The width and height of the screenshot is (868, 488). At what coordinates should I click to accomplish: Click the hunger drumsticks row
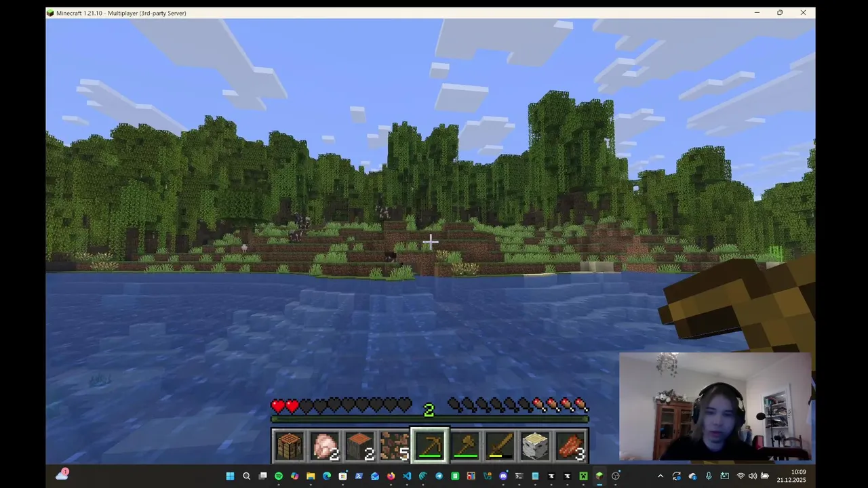point(519,406)
